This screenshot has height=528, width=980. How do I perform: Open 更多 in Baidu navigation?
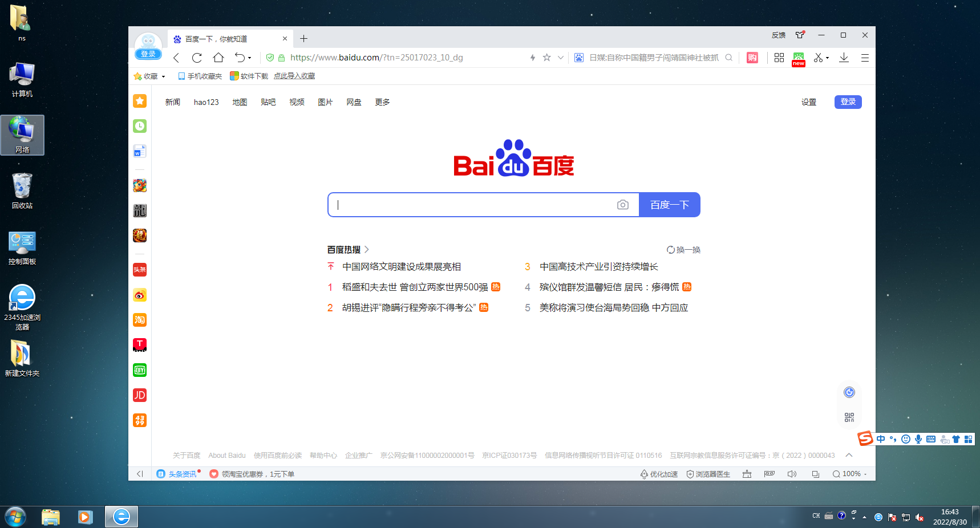[382, 102]
